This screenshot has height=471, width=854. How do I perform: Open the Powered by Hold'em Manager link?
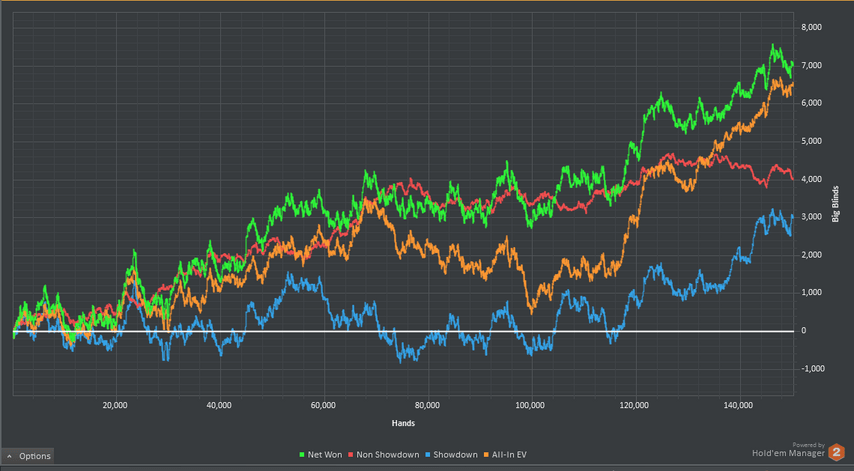pos(789,450)
